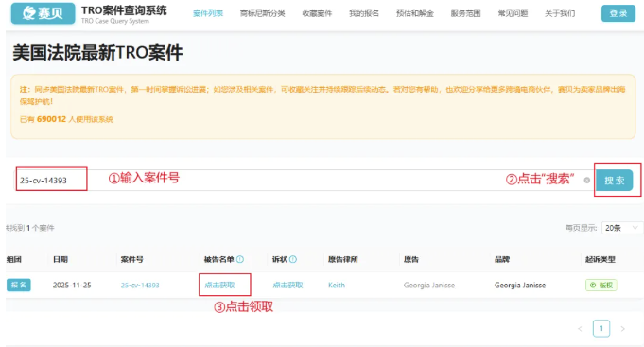Open the menu item left of 服务范围

(415, 13)
